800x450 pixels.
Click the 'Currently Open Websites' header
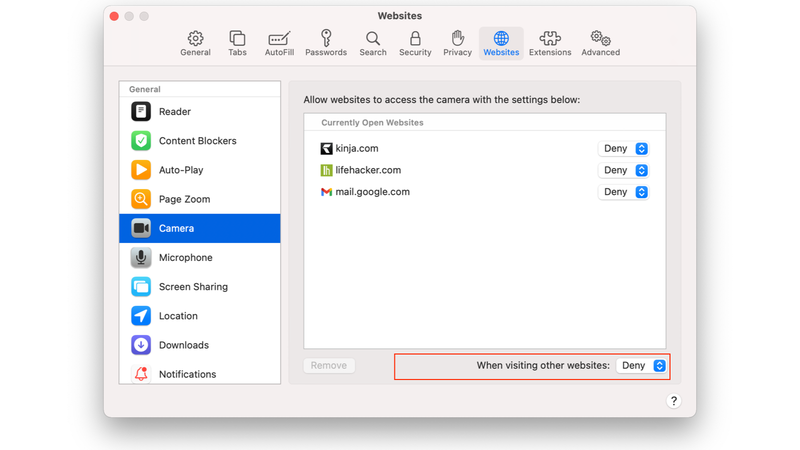pyautogui.click(x=372, y=122)
